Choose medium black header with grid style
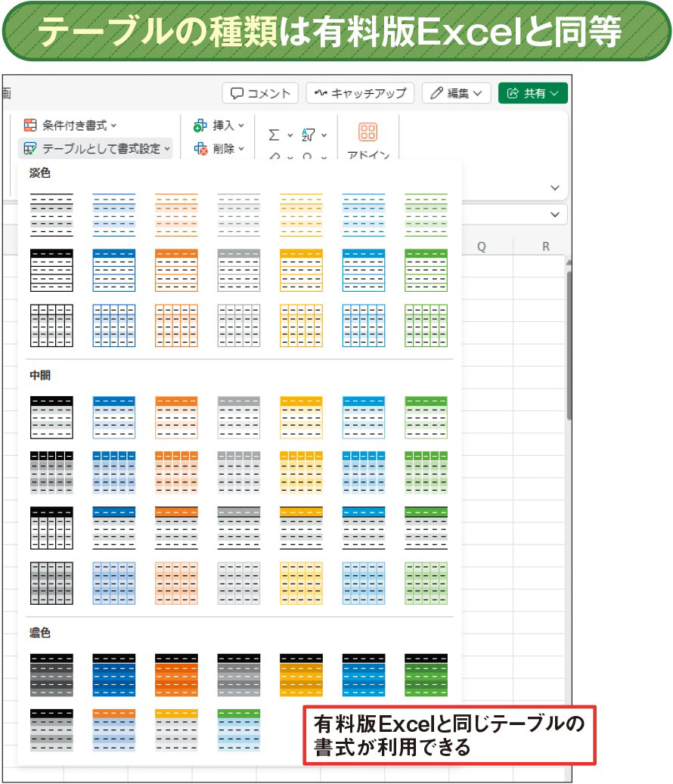 tap(51, 528)
